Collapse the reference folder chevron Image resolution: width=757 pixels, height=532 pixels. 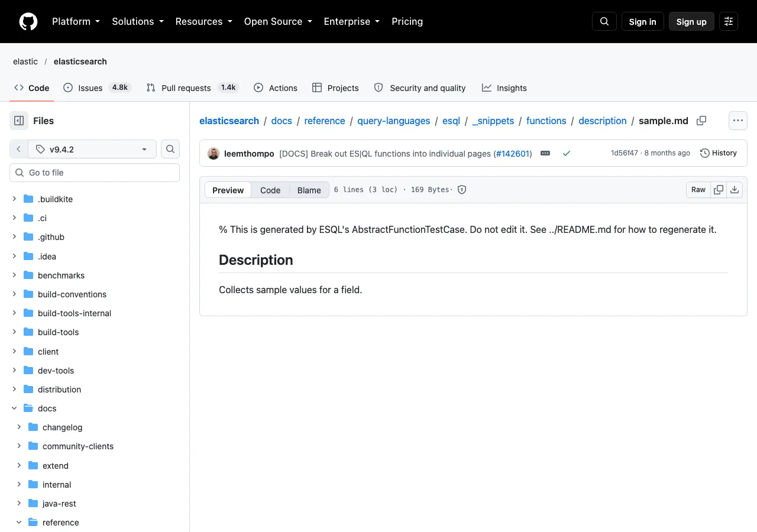tap(19, 523)
